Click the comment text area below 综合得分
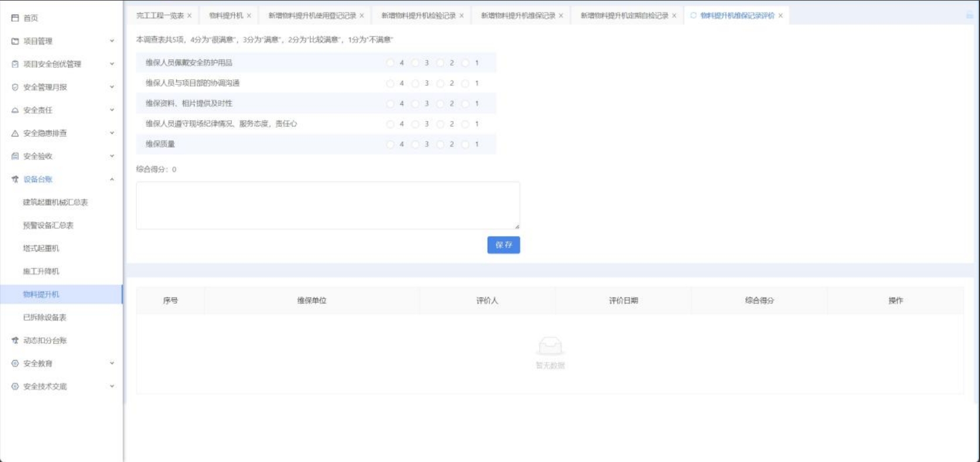980x462 pixels. (x=328, y=205)
